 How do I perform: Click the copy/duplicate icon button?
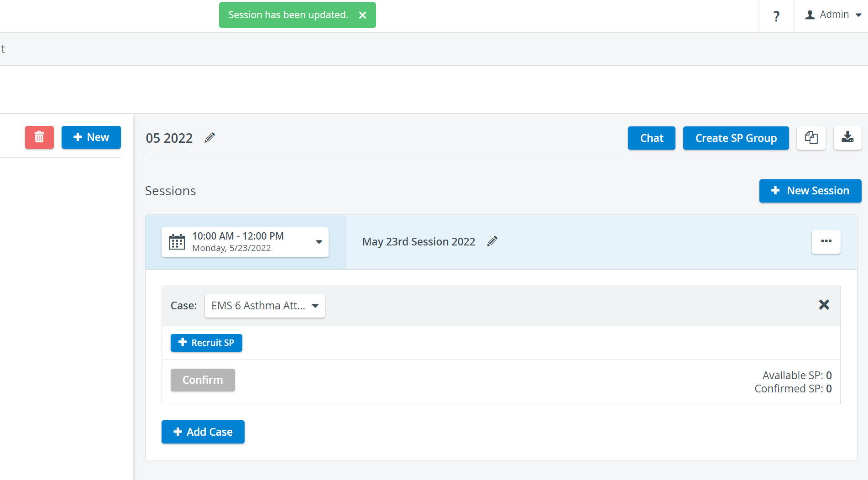click(811, 138)
